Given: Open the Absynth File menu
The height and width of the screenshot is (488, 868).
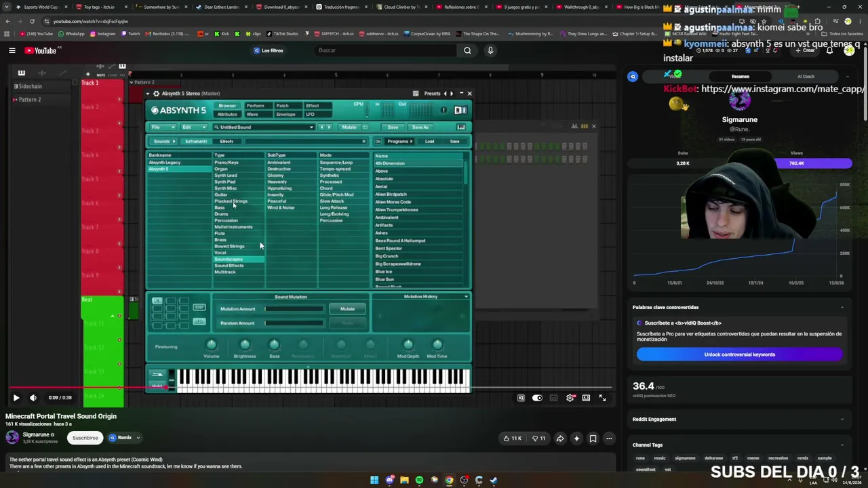Looking at the screenshot, I should (161, 127).
